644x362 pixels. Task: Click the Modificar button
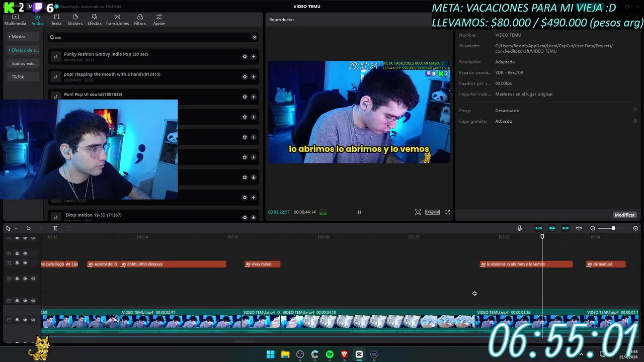click(x=624, y=215)
